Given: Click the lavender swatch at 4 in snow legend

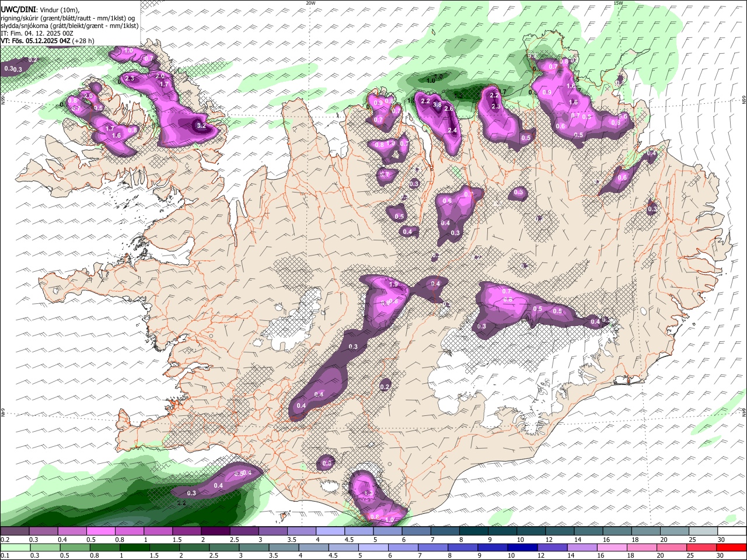Looking at the screenshot, I should tap(329, 531).
